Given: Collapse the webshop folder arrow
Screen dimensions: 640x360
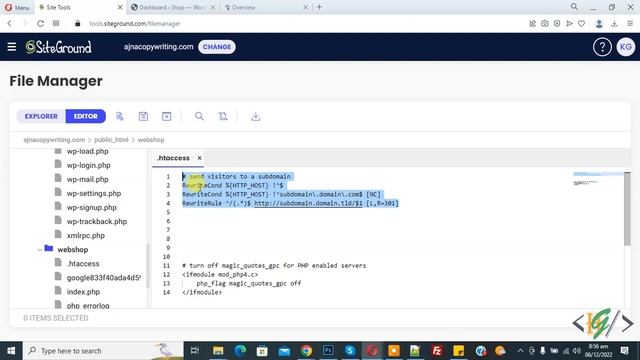Looking at the screenshot, I should pyautogui.click(x=39, y=249).
